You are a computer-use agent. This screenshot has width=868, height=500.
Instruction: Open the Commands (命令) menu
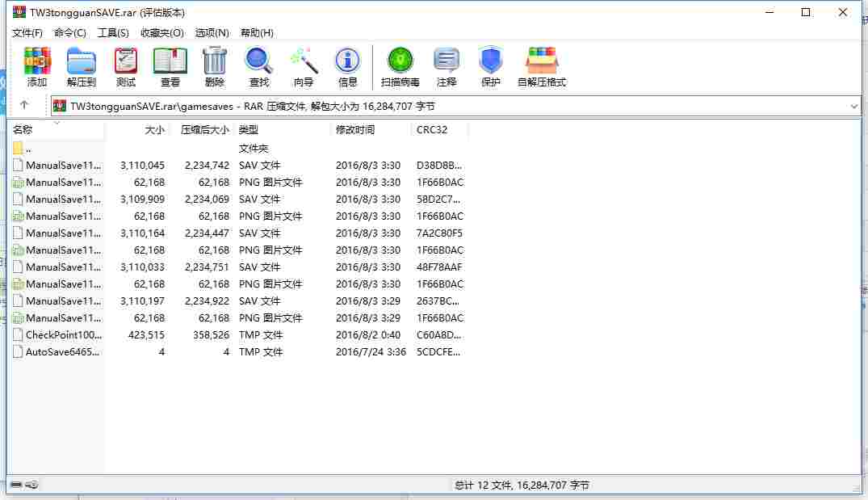[x=69, y=32]
